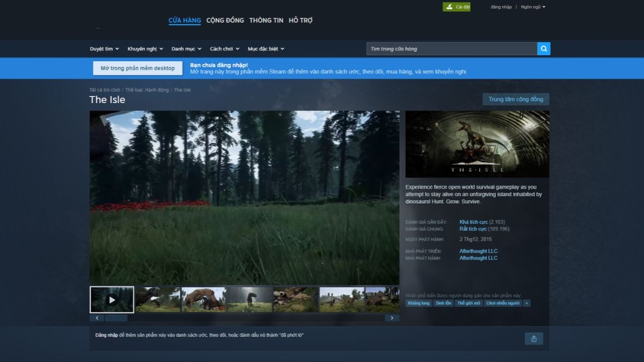Image resolution: width=644 pixels, height=362 pixels.
Task: Open the HỖ TRỢ tab
Action: click(301, 20)
